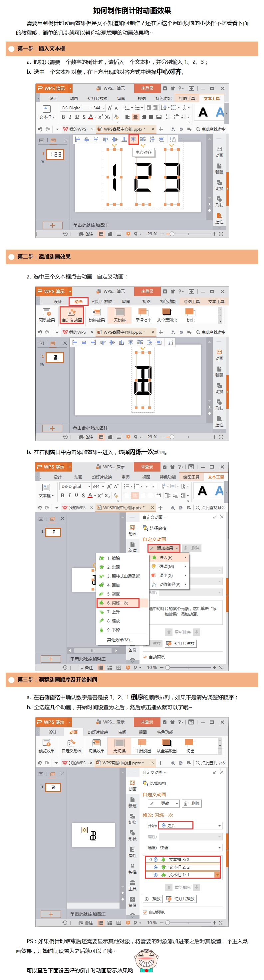Open 强调(M) submenu

pyautogui.click(x=169, y=567)
